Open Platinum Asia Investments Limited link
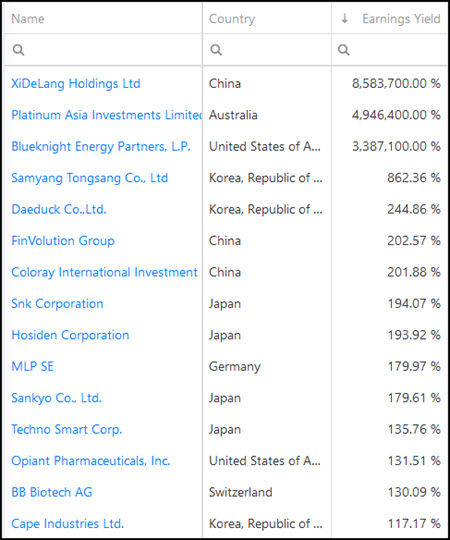The height and width of the screenshot is (540, 450). coord(106,115)
